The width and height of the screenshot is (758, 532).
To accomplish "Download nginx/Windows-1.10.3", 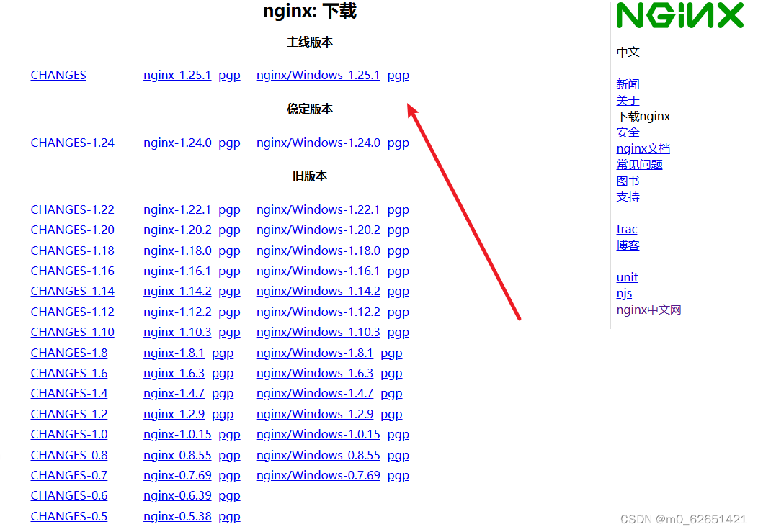I will 318,333.
